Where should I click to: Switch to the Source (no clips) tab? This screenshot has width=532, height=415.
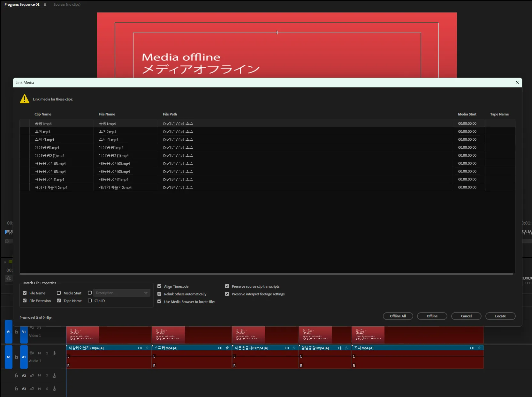click(x=67, y=4)
